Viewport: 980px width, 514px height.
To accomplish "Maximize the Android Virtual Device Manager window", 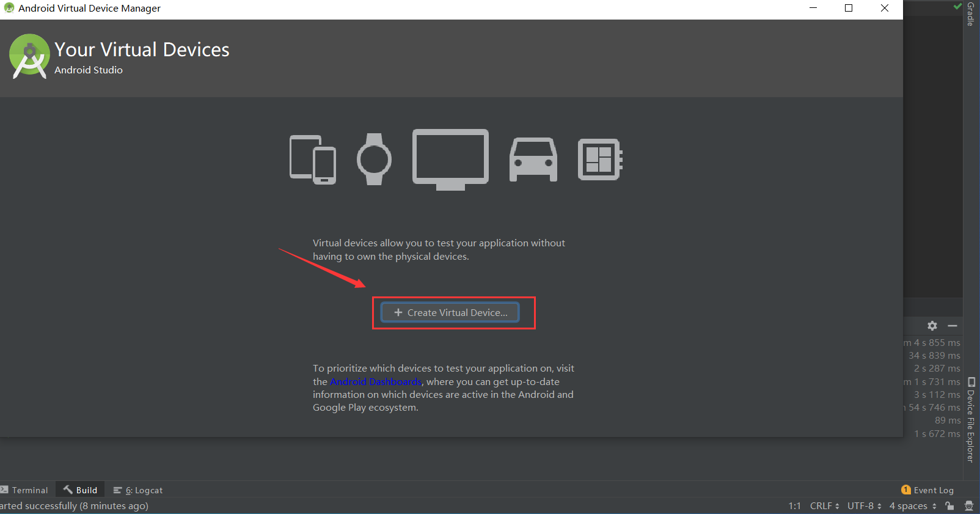I will (849, 8).
